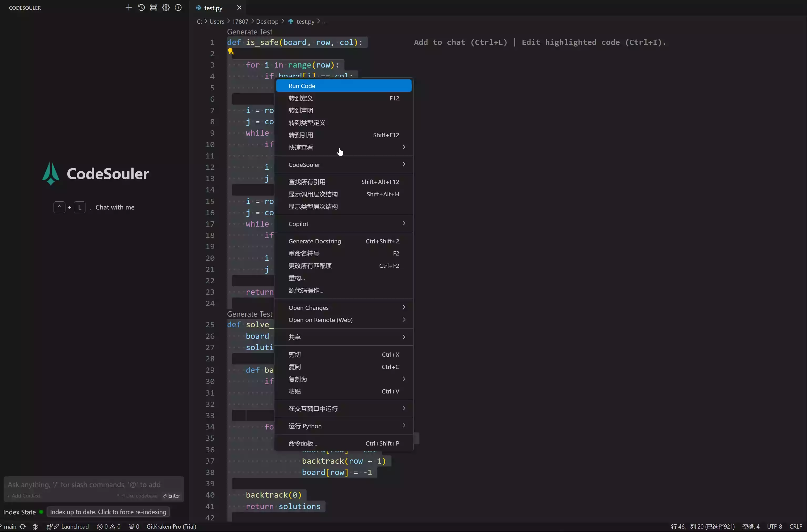Select Run Code from the context menu
Screen dimensions: 807x532
coord(344,86)
